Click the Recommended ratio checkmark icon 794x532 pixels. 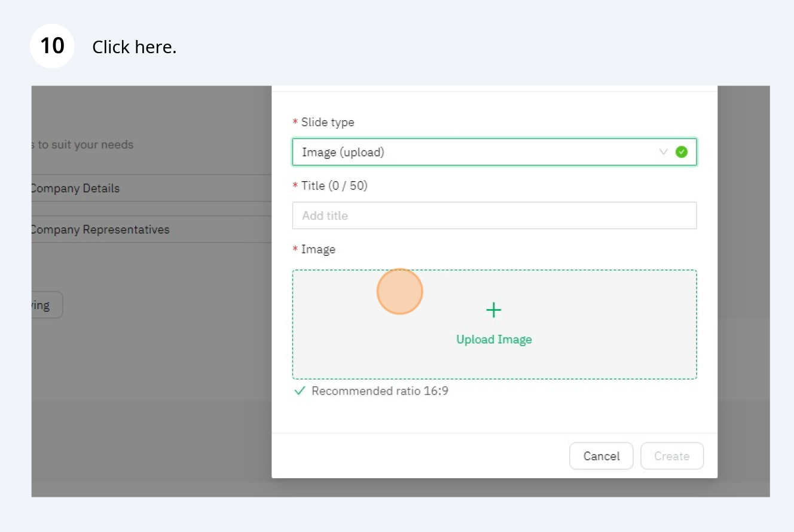pos(300,392)
